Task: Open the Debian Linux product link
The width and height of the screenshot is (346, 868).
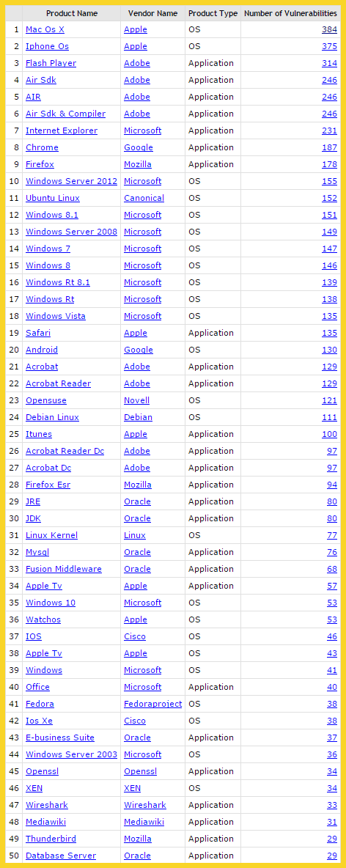Action: (52, 417)
